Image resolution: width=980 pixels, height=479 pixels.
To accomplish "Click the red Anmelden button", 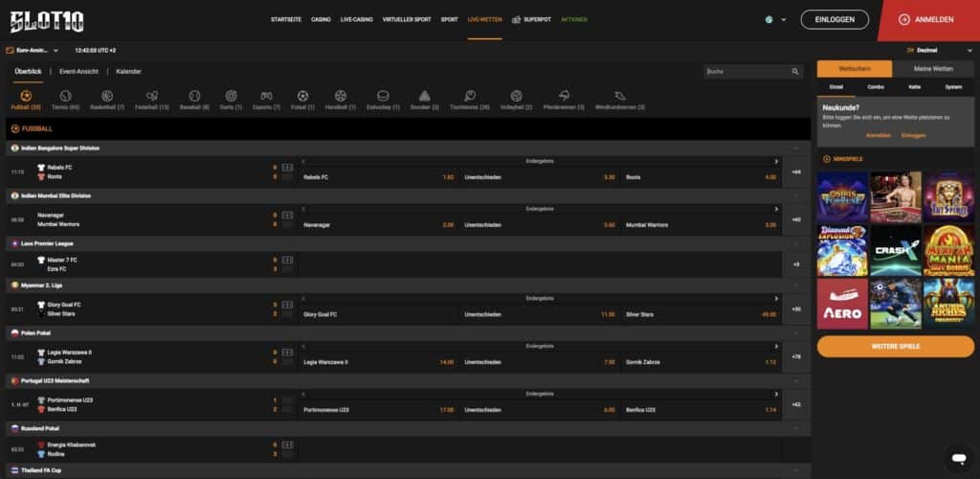I will (928, 20).
